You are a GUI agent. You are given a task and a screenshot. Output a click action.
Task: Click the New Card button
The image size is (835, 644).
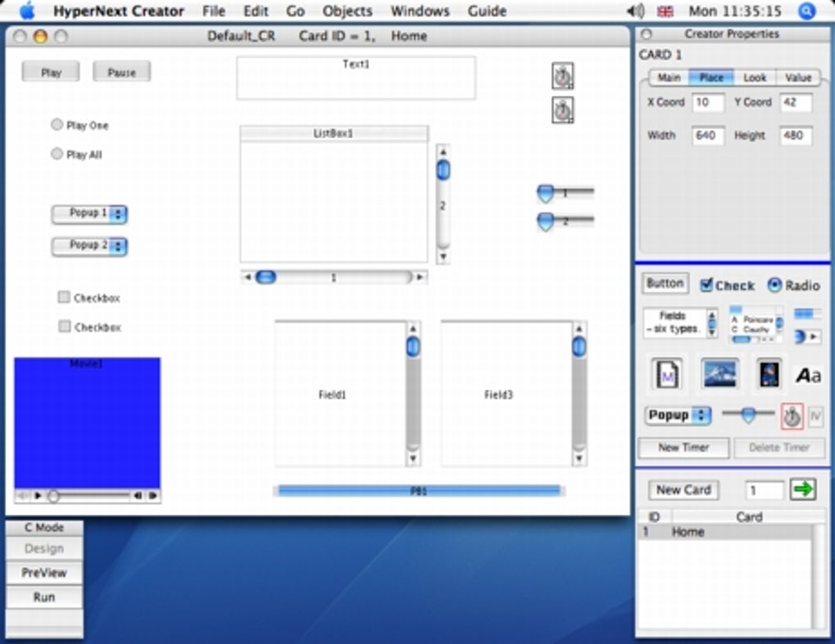point(684,489)
